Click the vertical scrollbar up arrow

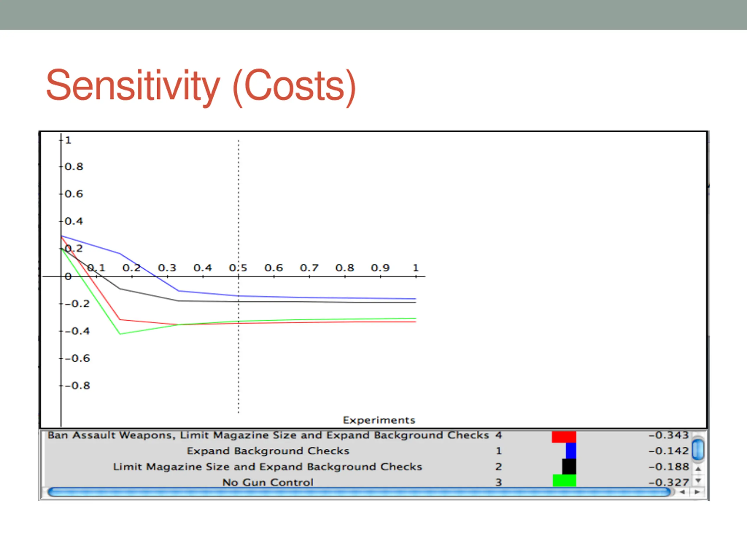(x=698, y=469)
